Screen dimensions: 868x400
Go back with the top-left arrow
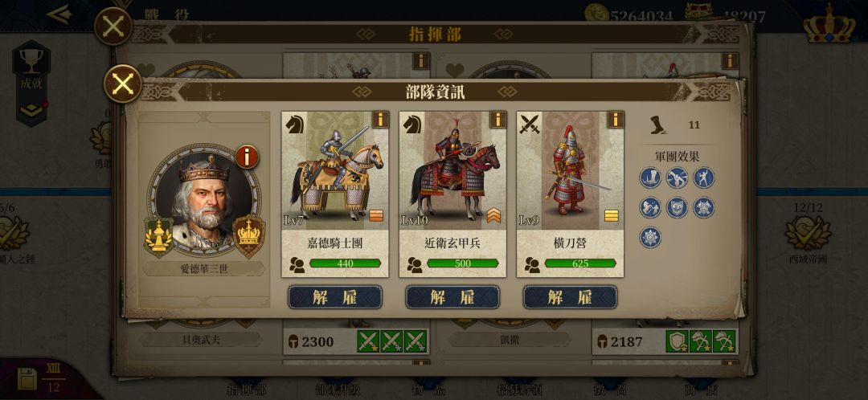pyautogui.click(x=59, y=14)
